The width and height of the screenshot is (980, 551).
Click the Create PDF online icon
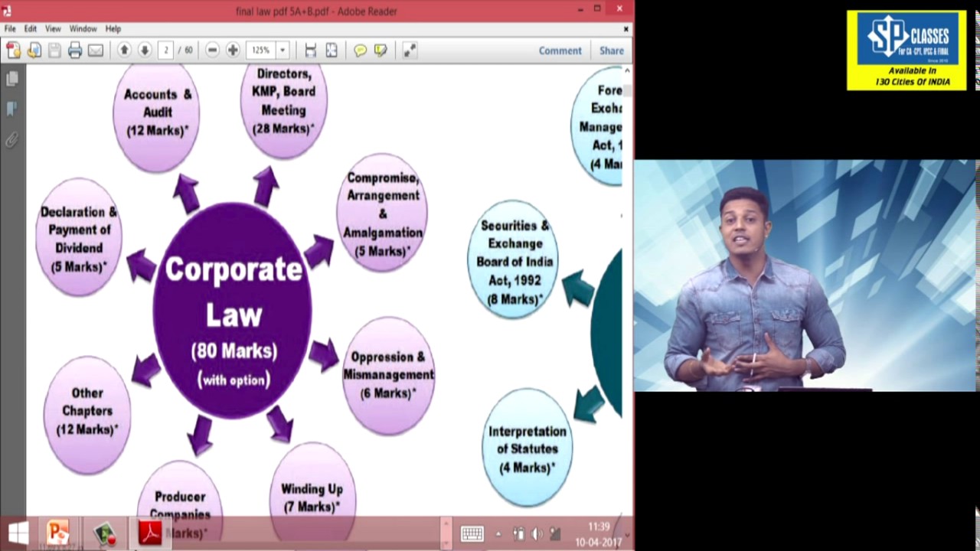[x=13, y=51]
